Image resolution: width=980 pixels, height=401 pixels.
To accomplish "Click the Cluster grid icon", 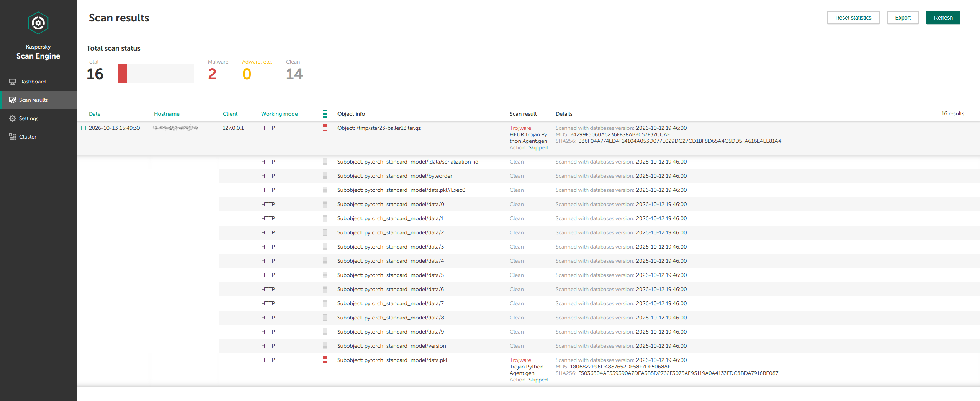I will click(13, 137).
